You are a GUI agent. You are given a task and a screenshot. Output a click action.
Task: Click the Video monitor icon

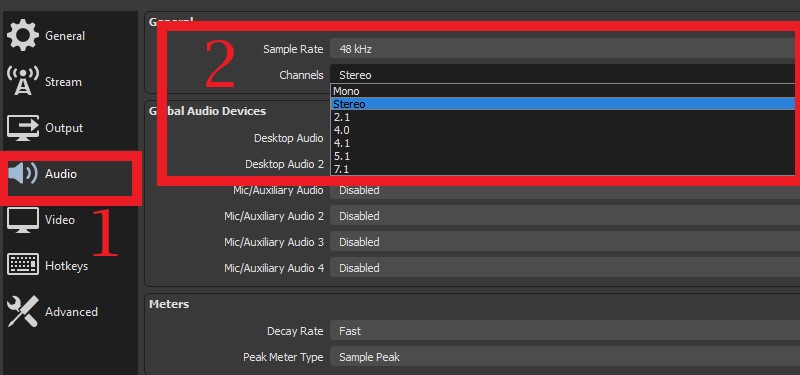click(22, 220)
